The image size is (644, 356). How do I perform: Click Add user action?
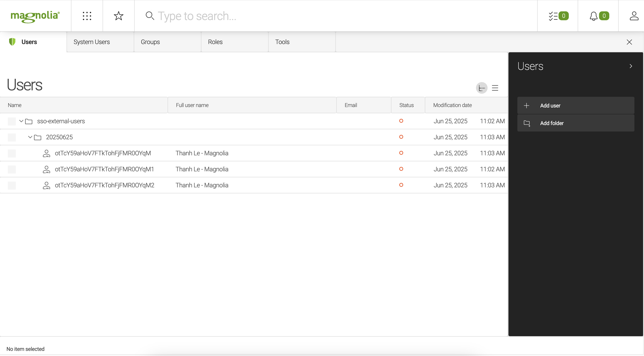coord(575,105)
